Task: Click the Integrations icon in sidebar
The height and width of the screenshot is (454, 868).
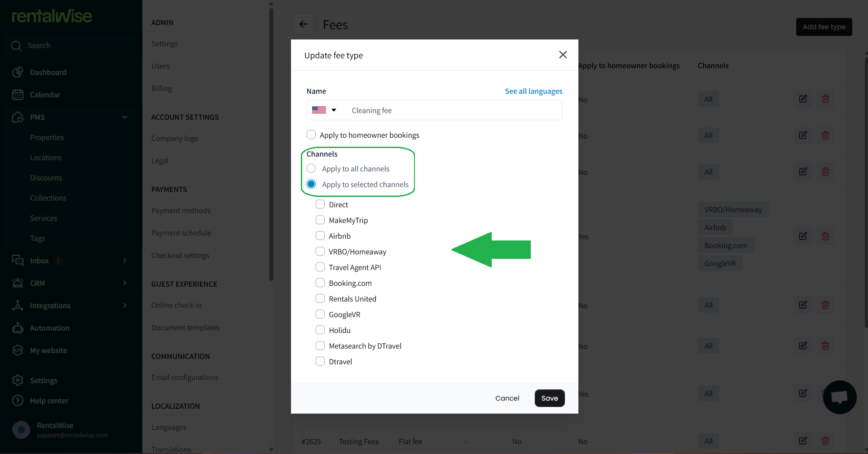Action: pyautogui.click(x=18, y=306)
